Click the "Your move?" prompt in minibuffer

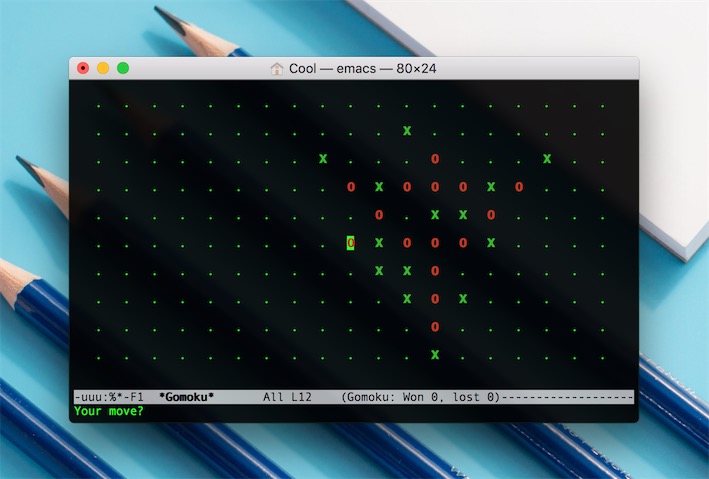109,411
